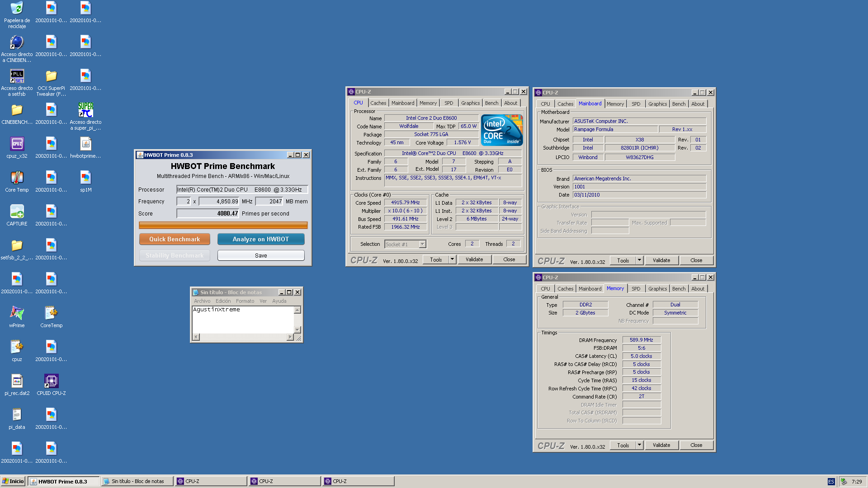Viewport: 868px width, 488px height.
Task: Click Analyze on HWBOT button
Action: tap(261, 239)
